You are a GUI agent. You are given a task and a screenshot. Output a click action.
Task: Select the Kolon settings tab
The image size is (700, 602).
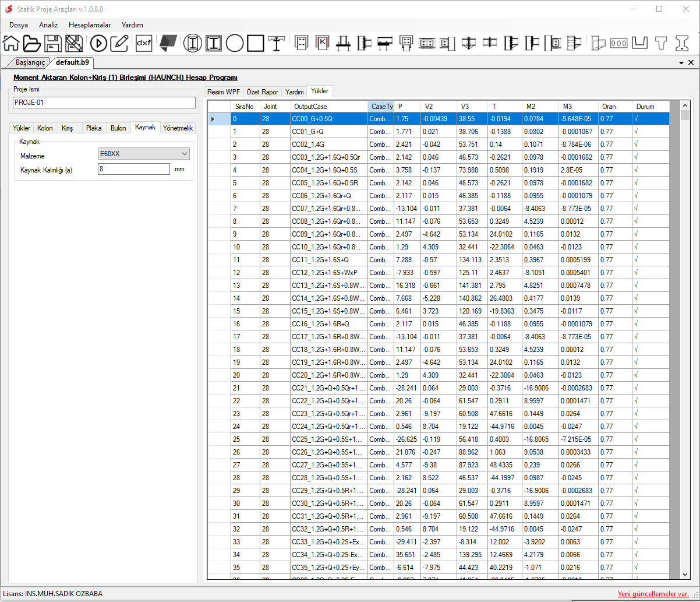pyautogui.click(x=45, y=128)
